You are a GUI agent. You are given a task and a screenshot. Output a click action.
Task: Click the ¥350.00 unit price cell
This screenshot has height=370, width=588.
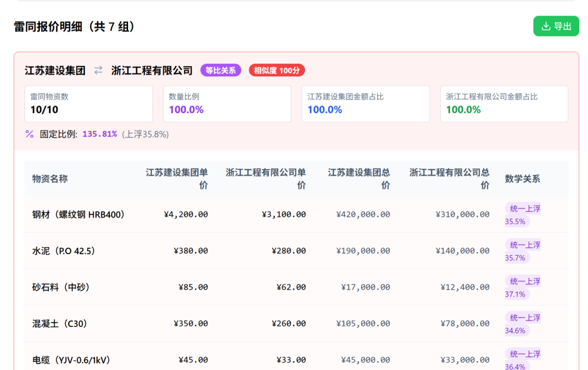pos(191,323)
